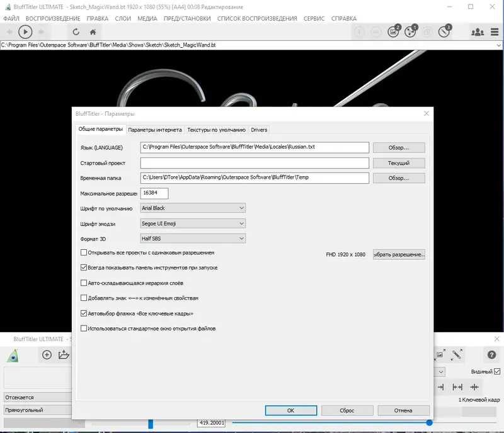Click the small blue property slider thumb
This screenshot has width=504, height=433.
[x=151, y=424]
